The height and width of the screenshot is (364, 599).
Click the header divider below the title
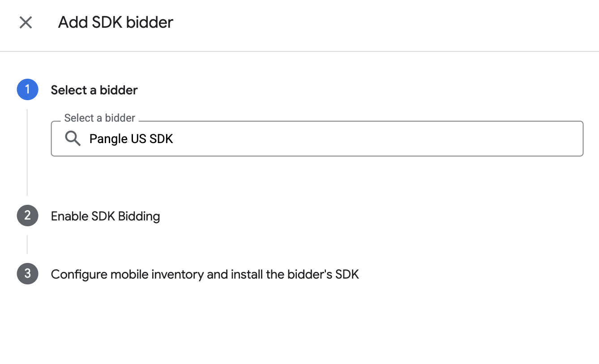coord(299,51)
